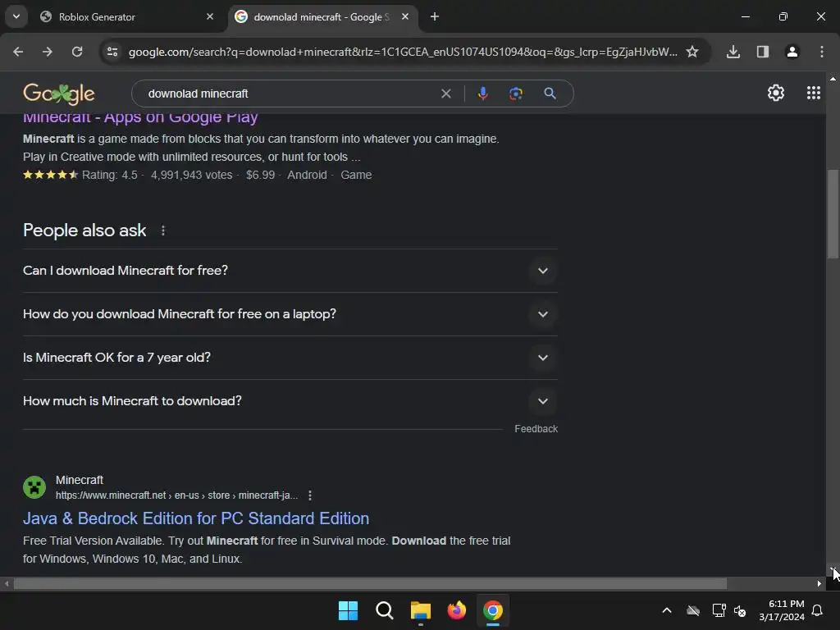Expand "Is Minecraft OK for a 7 year old?"
This screenshot has width=840, height=630.
pyautogui.click(x=290, y=358)
